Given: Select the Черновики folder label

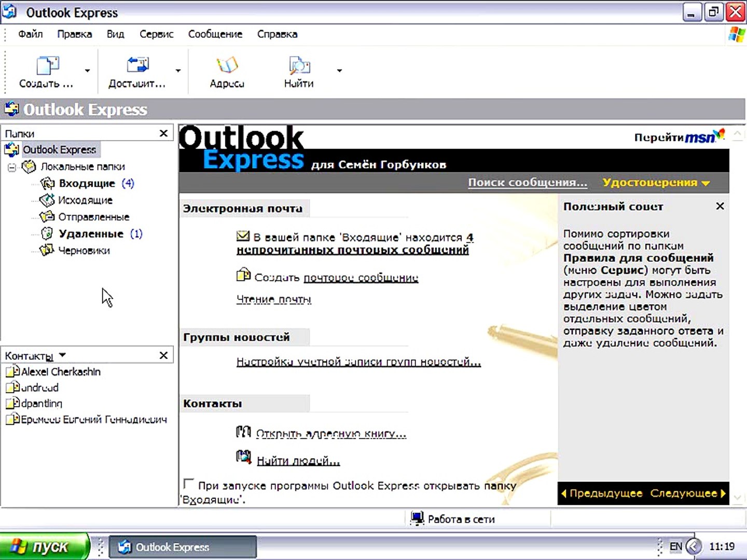Looking at the screenshot, I should 84,250.
